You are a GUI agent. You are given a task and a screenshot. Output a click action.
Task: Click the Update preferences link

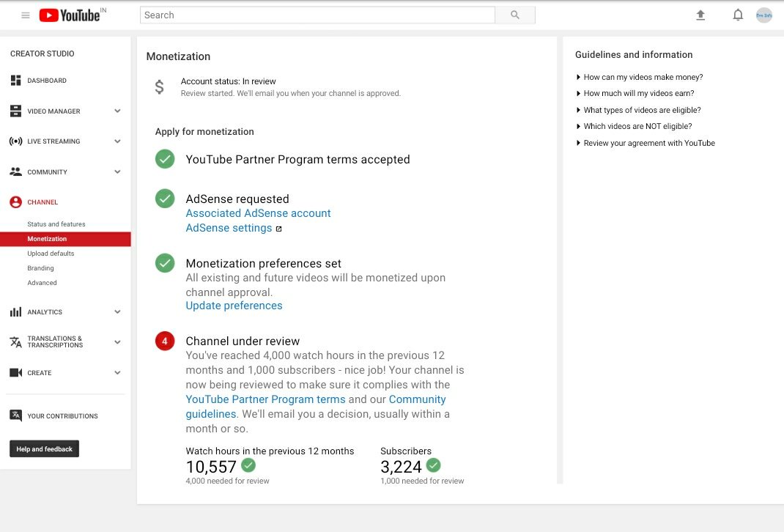pos(234,306)
